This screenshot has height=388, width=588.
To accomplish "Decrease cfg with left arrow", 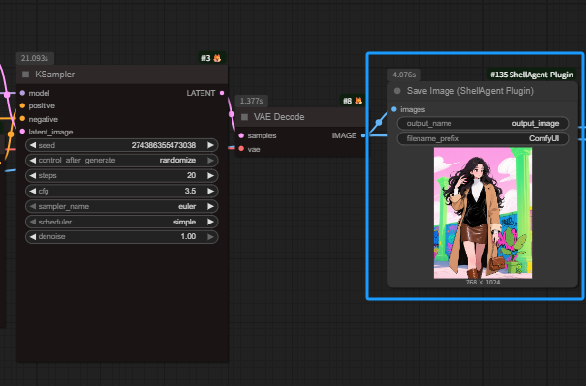I will click(33, 192).
